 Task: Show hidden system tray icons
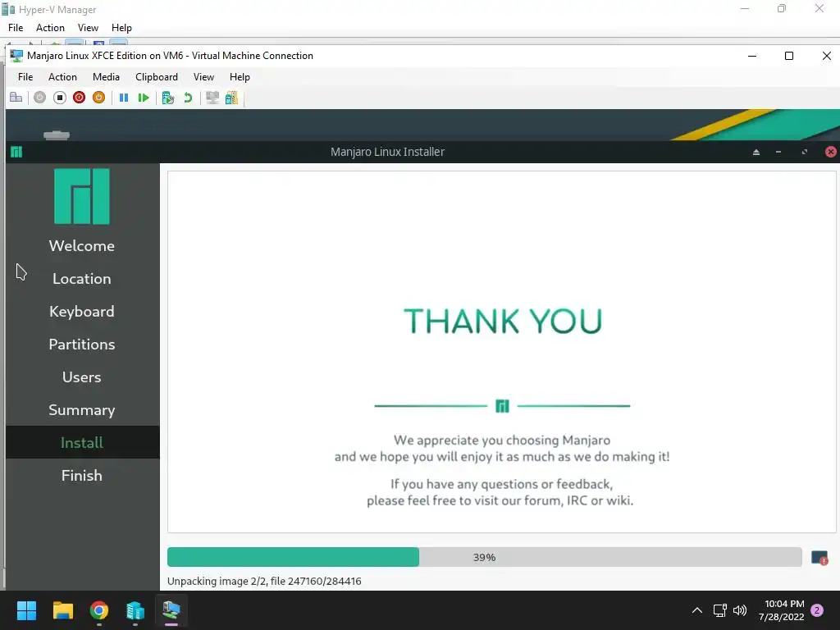[697, 610]
